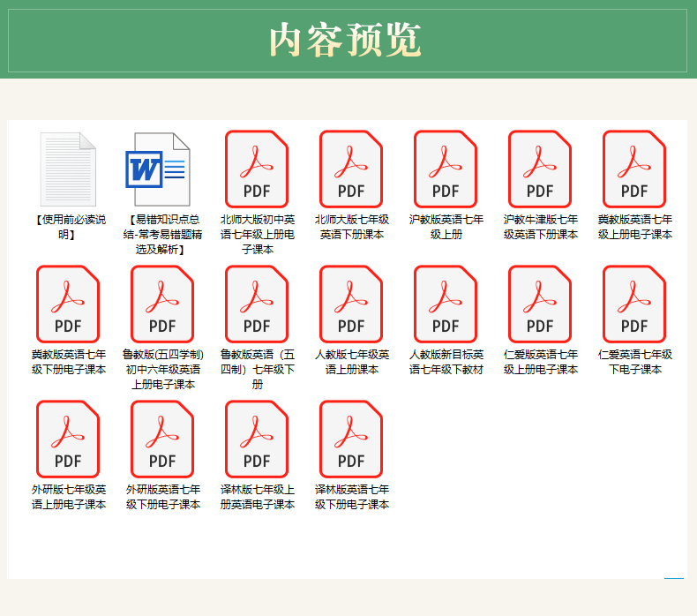The height and width of the screenshot is (616, 697).
Task: Select the label 沪教牛津版七年级英语下册课本
Action: pos(541,227)
